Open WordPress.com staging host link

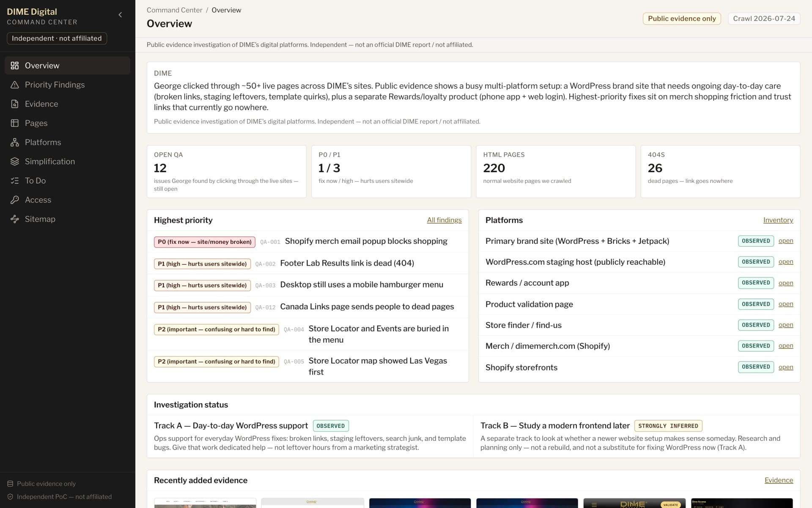785,262
